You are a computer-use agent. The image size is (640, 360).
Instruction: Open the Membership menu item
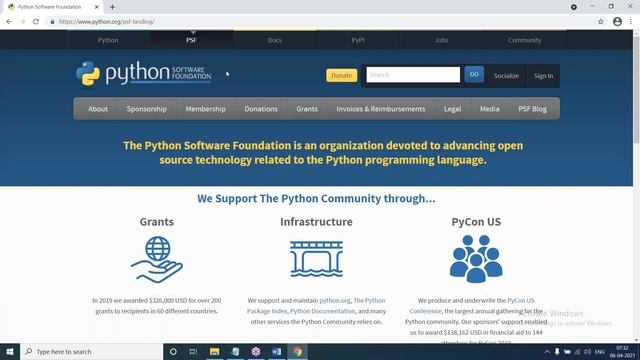click(206, 109)
